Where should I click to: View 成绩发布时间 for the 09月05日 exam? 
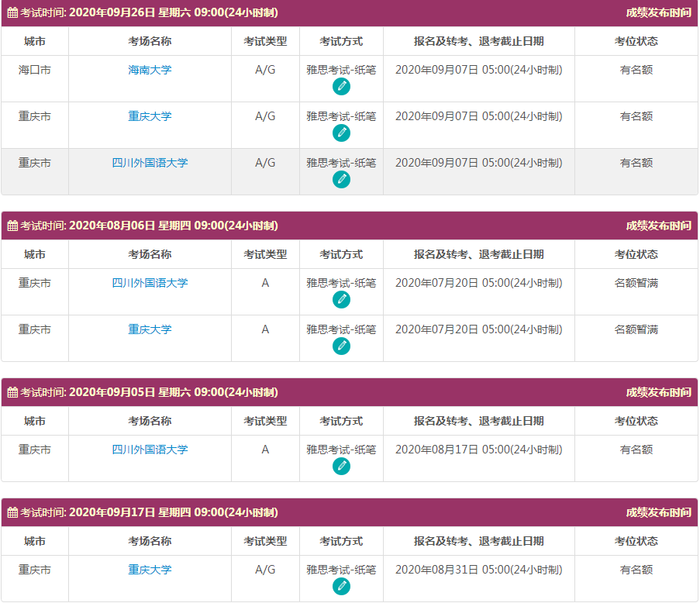658,392
